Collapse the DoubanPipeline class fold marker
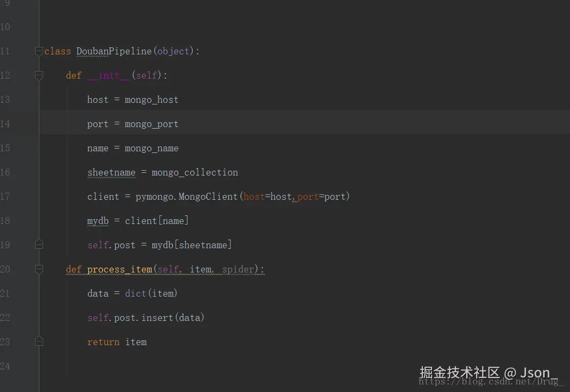This screenshot has height=392, width=570. 39,51
